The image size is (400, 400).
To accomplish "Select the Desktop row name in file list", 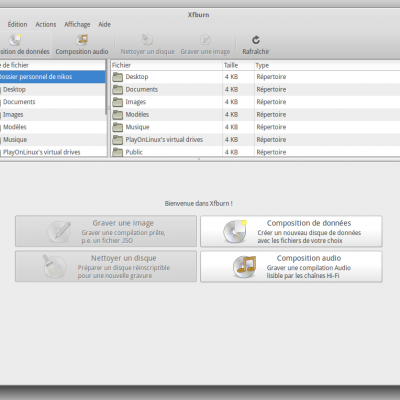I will (x=137, y=77).
